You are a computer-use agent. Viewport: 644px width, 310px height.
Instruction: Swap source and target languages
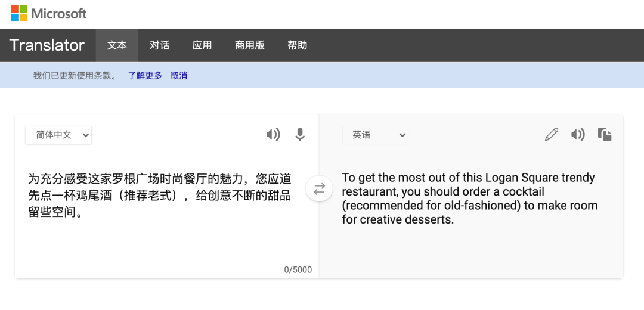(319, 189)
